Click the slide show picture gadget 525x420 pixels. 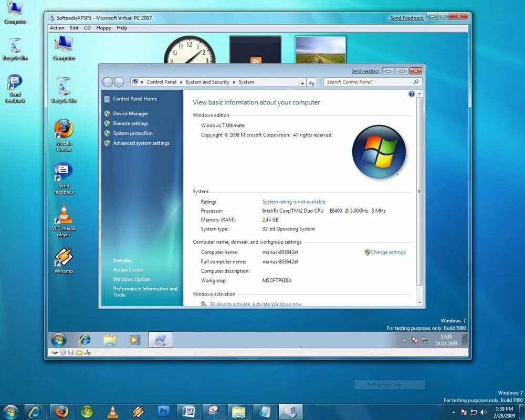(320, 49)
